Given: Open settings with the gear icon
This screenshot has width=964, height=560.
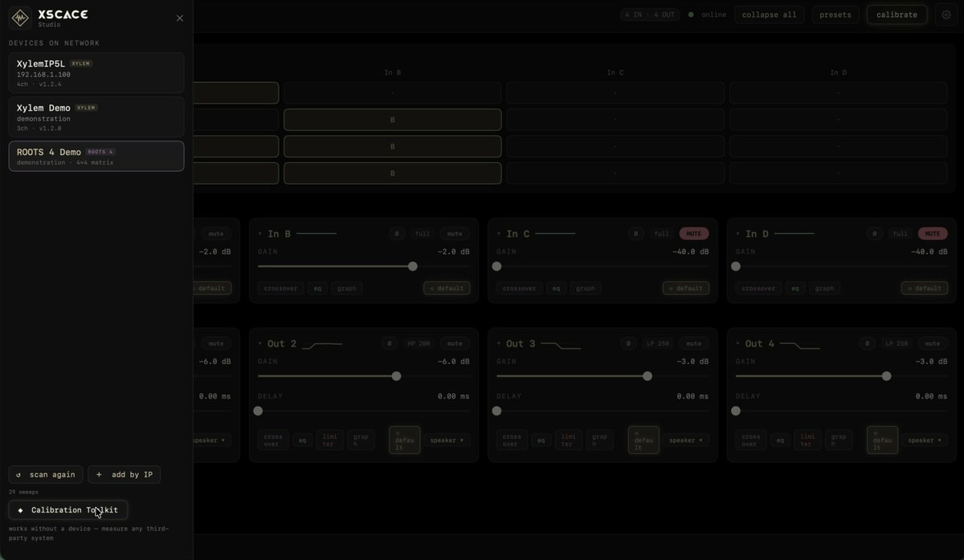Looking at the screenshot, I should coord(946,14).
